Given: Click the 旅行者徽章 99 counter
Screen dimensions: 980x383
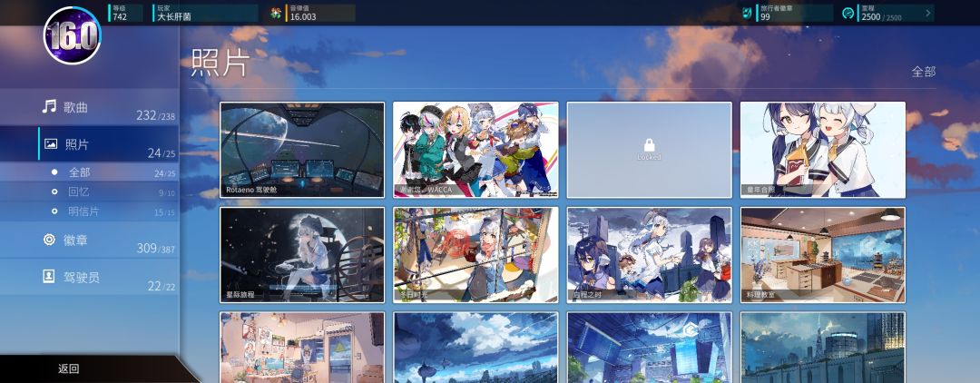Looking at the screenshot, I should point(794,13).
